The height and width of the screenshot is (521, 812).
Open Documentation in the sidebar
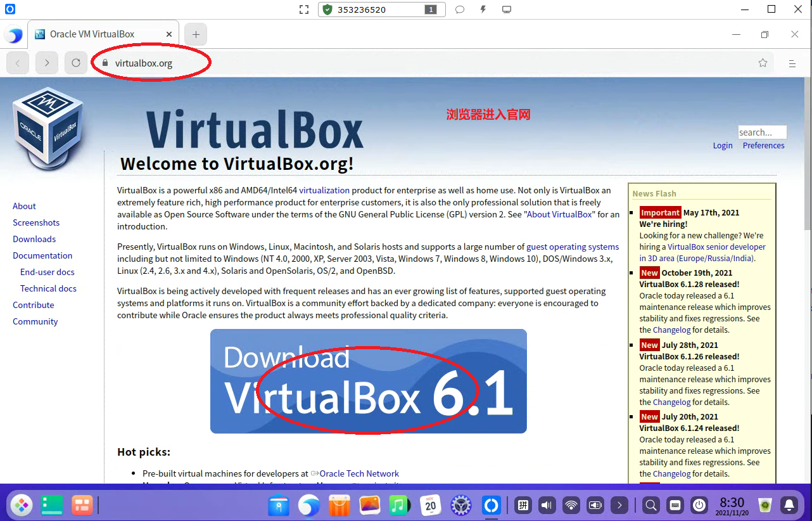coord(42,255)
